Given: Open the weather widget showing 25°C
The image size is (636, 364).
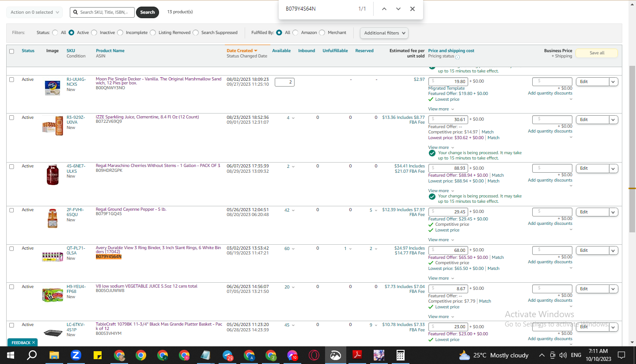Looking at the screenshot, I should click(494, 355).
